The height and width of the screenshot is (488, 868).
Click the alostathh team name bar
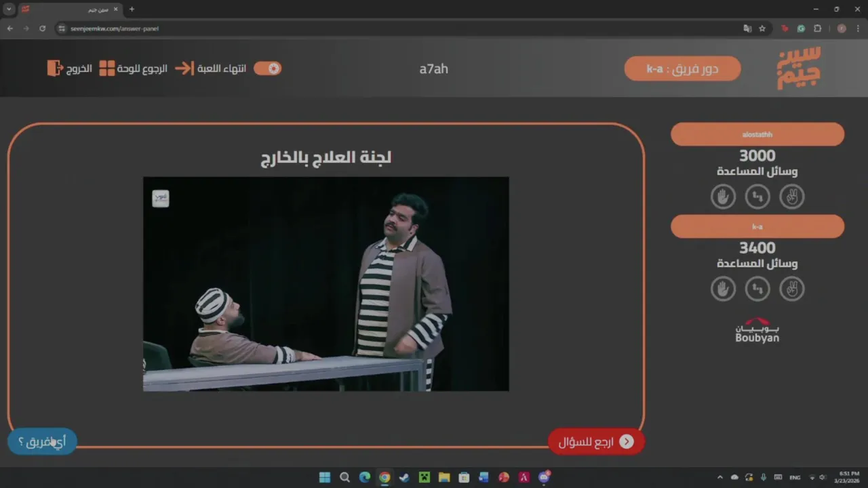pos(757,134)
